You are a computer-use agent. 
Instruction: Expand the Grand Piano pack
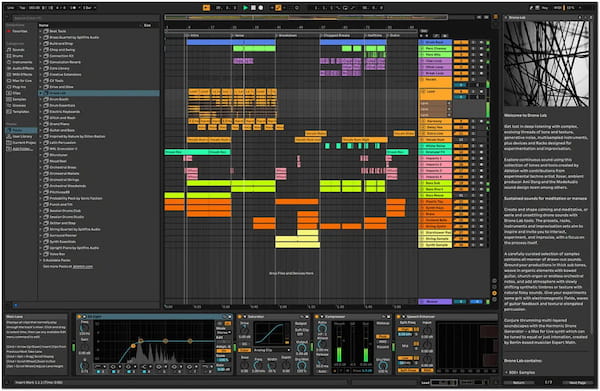tap(41, 124)
